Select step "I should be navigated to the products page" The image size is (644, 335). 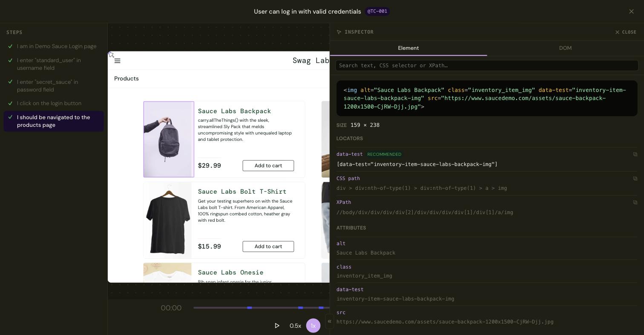point(54,121)
